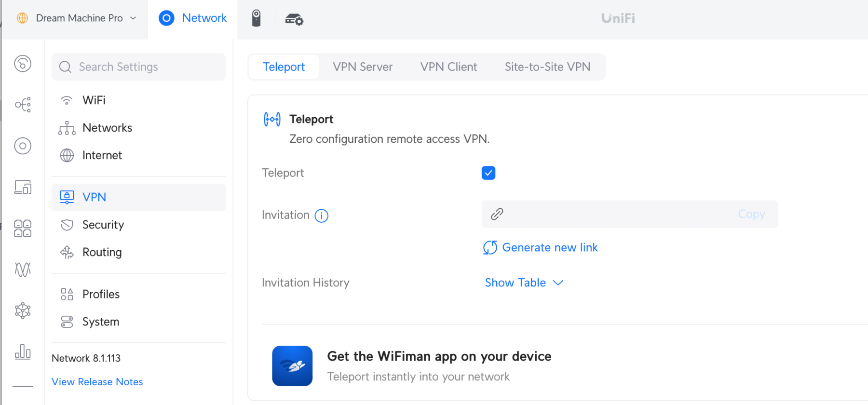Open the Topology icon in left rail
The width and height of the screenshot is (868, 405).
point(23,105)
